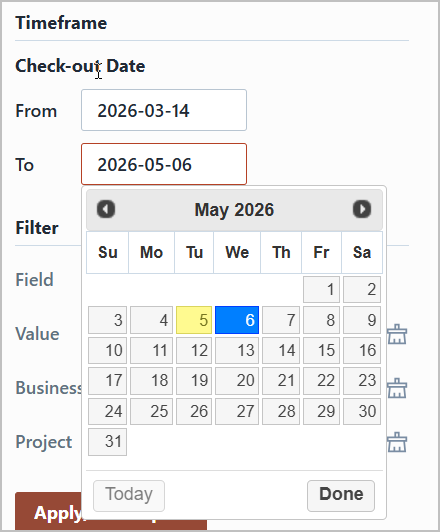Choose Monday May 18
The width and height of the screenshot is (440, 532).
pyautogui.click(x=151, y=381)
